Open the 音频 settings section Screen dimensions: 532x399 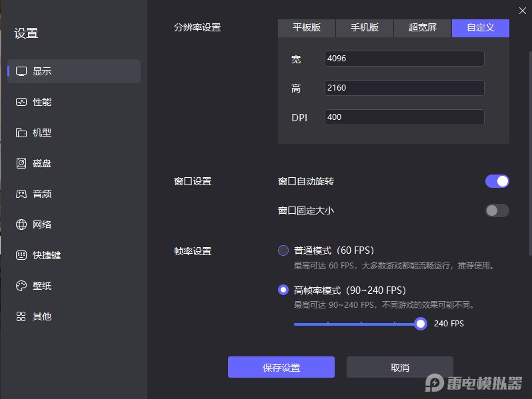(74, 194)
